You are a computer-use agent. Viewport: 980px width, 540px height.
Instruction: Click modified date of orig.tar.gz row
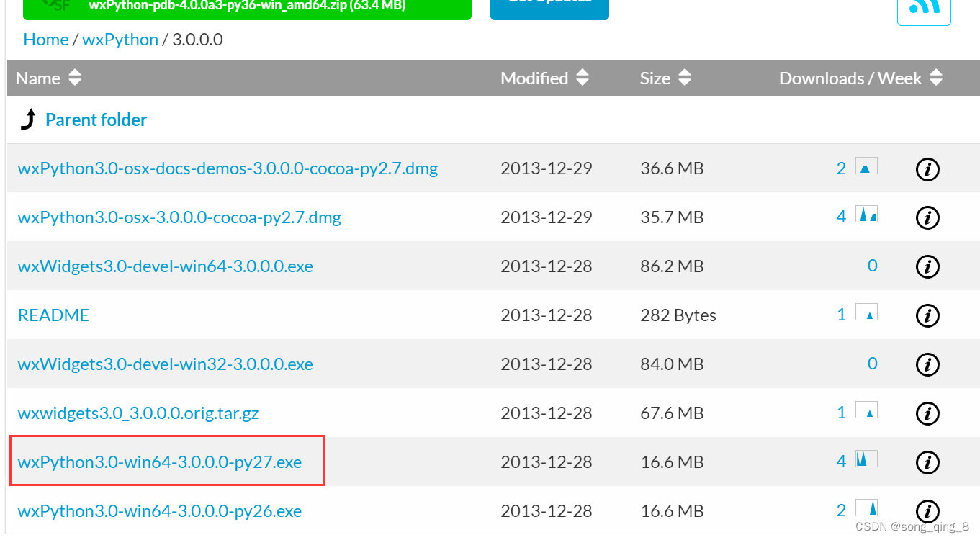click(547, 413)
